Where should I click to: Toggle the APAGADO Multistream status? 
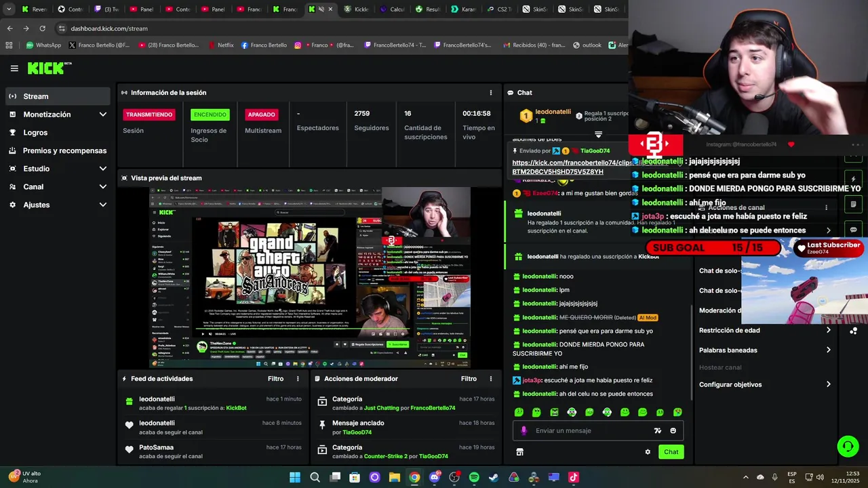pyautogui.click(x=261, y=115)
